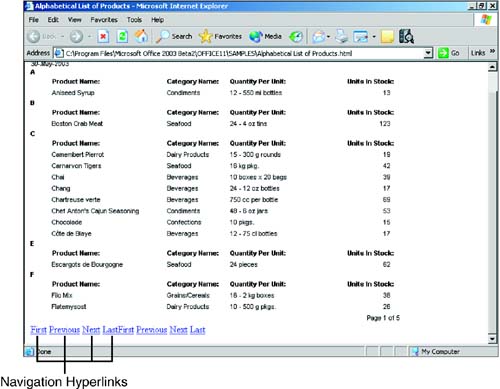Viewport: 500px width, 389px height.
Task: Click the Stop loading icon
Action: tap(103, 36)
